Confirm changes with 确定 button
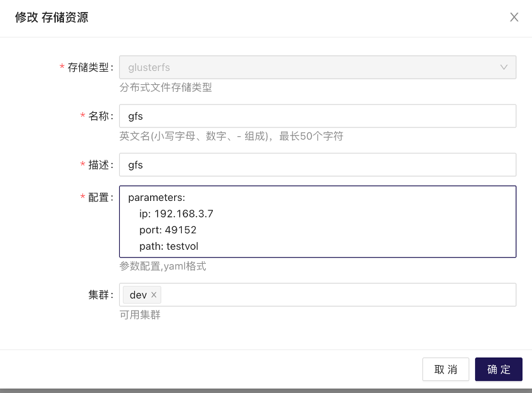 (x=498, y=369)
